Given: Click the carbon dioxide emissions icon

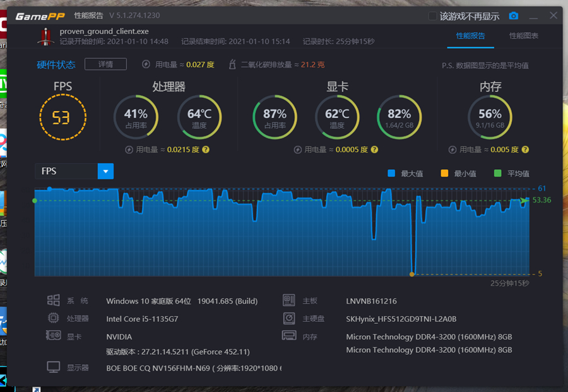Looking at the screenshot, I should click(233, 64).
